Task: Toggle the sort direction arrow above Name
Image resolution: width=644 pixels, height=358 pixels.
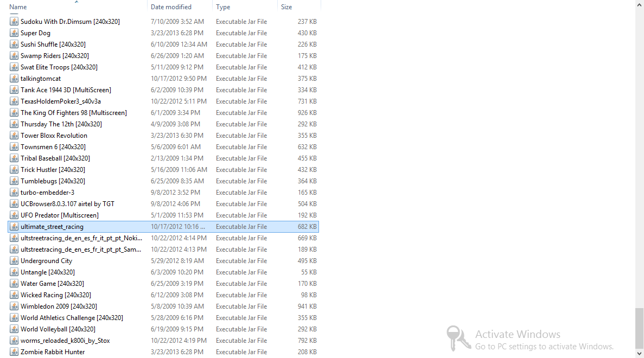Action: (x=76, y=2)
